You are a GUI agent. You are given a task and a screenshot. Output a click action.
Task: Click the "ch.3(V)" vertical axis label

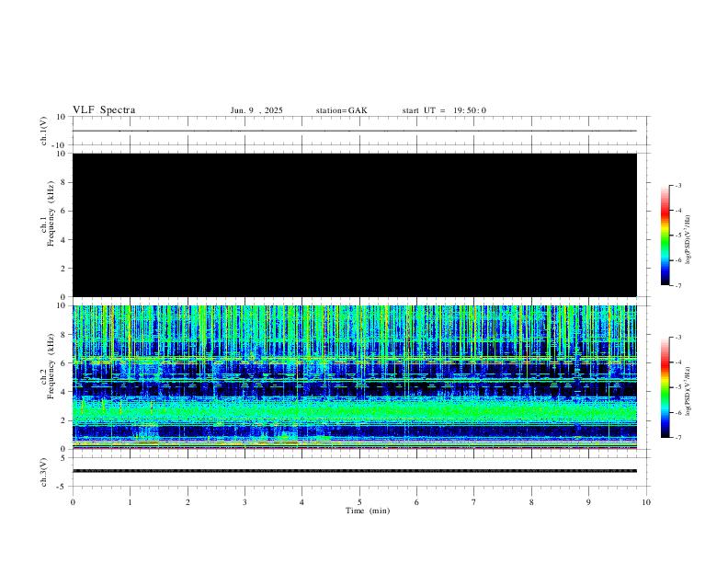click(44, 472)
